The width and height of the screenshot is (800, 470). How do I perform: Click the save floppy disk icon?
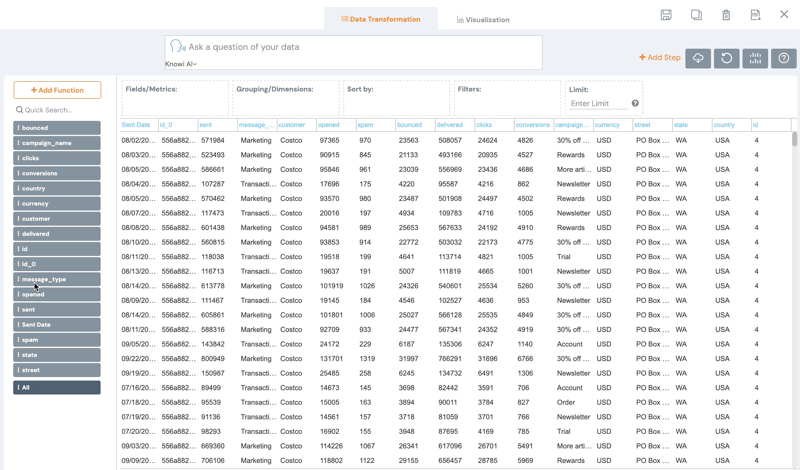coord(666,15)
